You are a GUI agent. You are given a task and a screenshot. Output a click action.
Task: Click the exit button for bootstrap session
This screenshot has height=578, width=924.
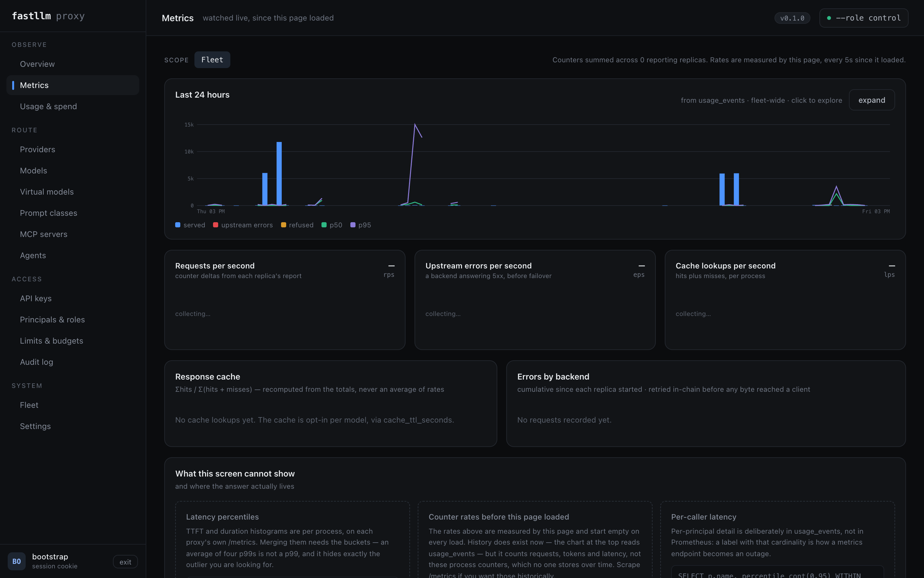tap(125, 562)
